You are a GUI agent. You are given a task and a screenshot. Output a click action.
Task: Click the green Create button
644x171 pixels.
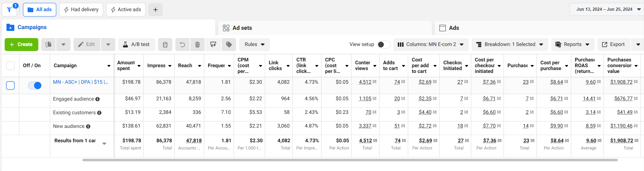tap(22, 45)
